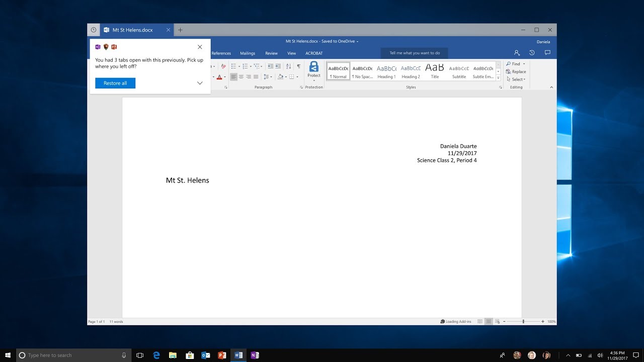
Task: Open the Comments speech bubble icon
Action: [547, 53]
